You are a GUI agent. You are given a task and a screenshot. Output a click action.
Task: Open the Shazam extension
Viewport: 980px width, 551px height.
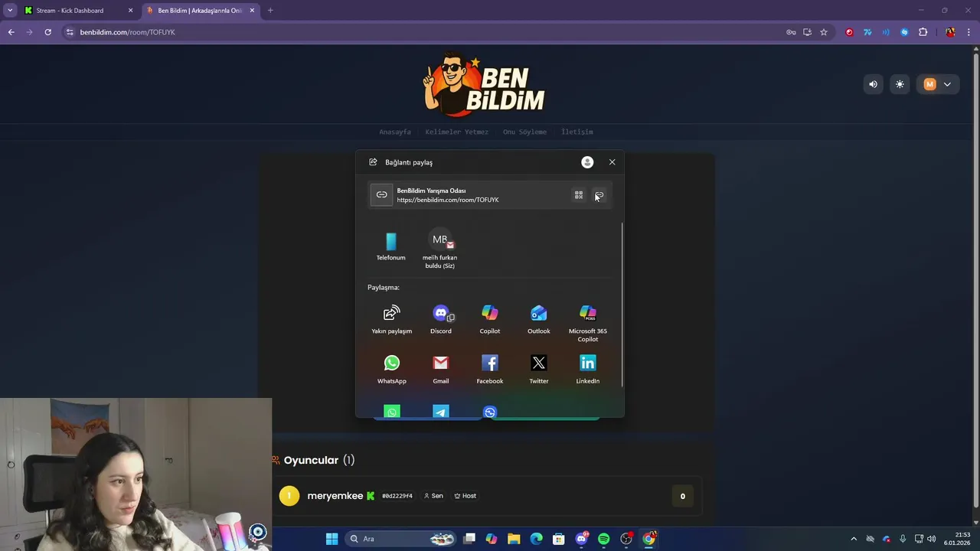[904, 32]
